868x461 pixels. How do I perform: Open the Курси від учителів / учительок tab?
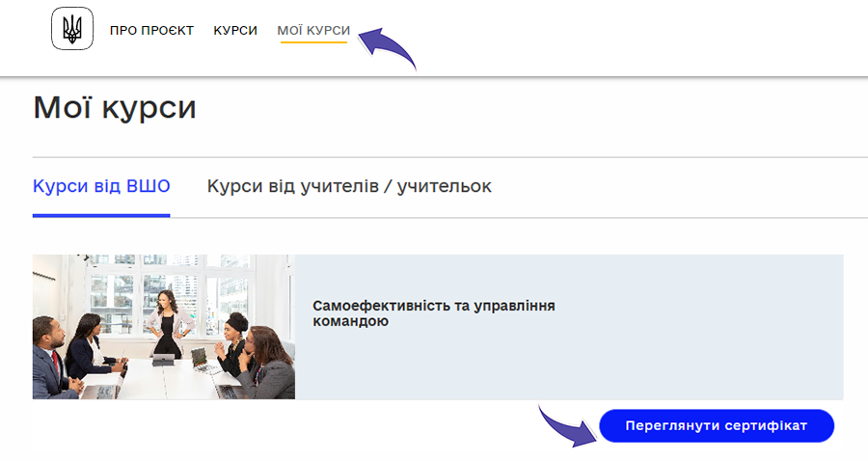tap(349, 186)
